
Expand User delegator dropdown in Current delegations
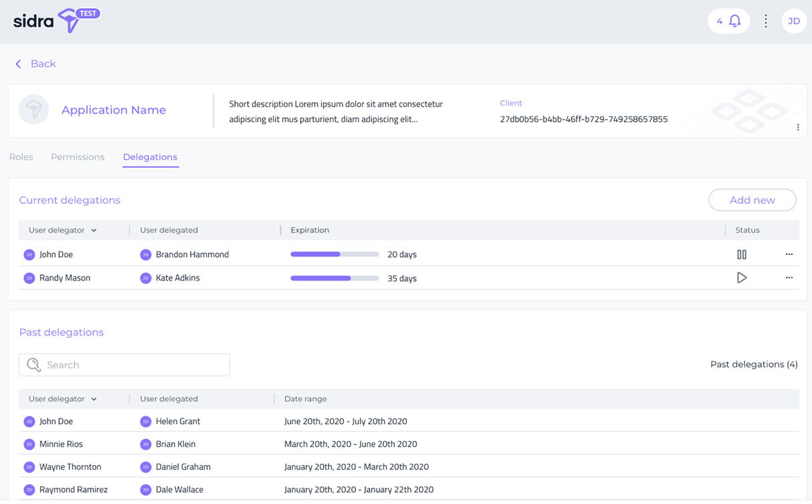[94, 230]
